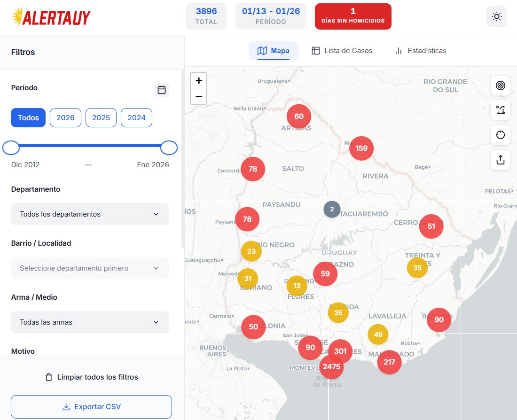Open the Salto cluster marker 78

(253, 169)
